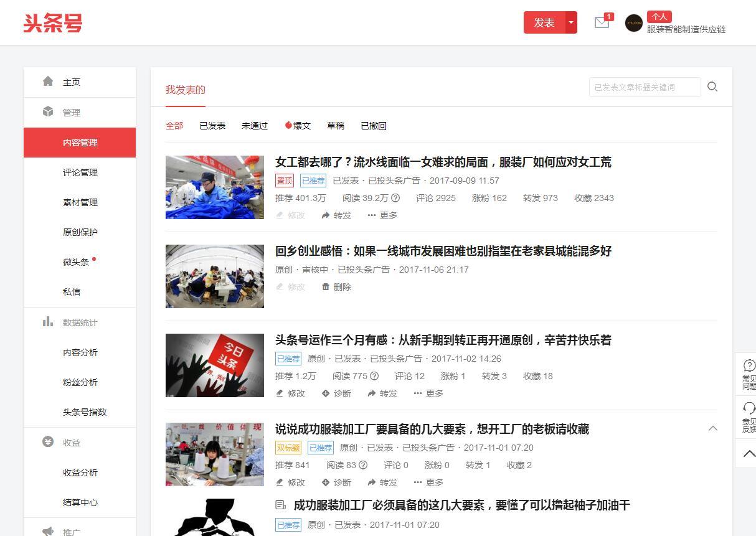Click the red 发表 publish button

point(544,22)
